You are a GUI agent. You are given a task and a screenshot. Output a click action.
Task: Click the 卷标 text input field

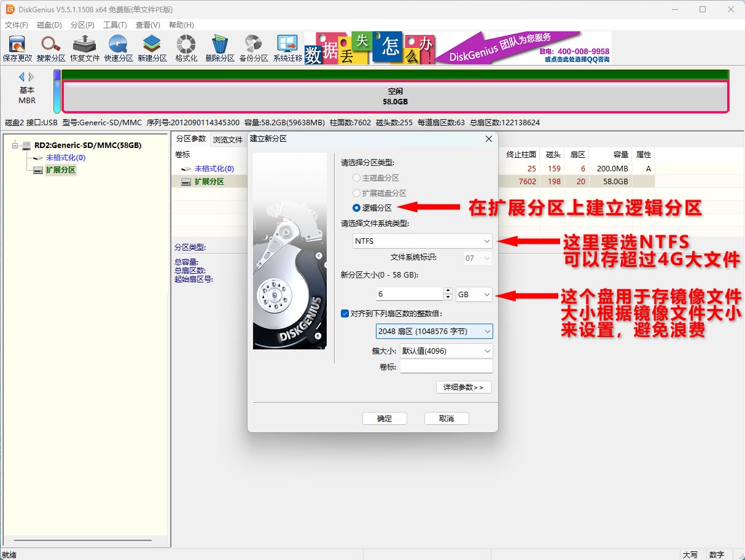click(x=446, y=367)
